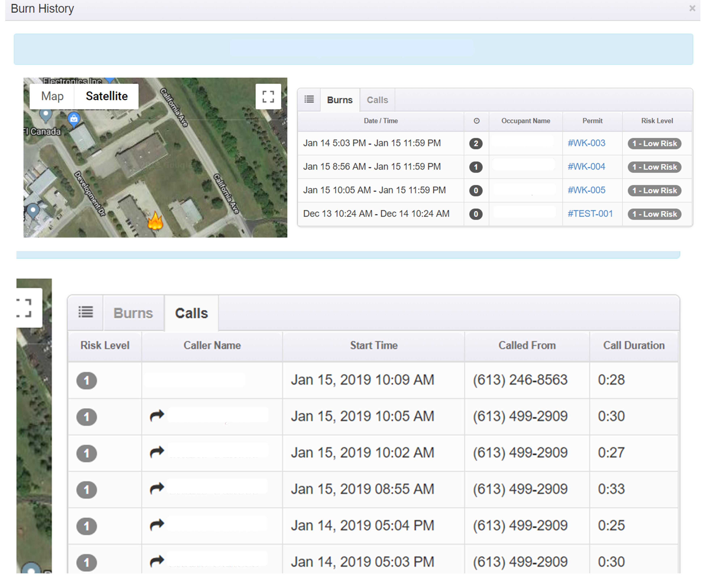Open permit #TEST-001 link
Image resolution: width=704 pixels, height=588 pixels.
coord(590,213)
